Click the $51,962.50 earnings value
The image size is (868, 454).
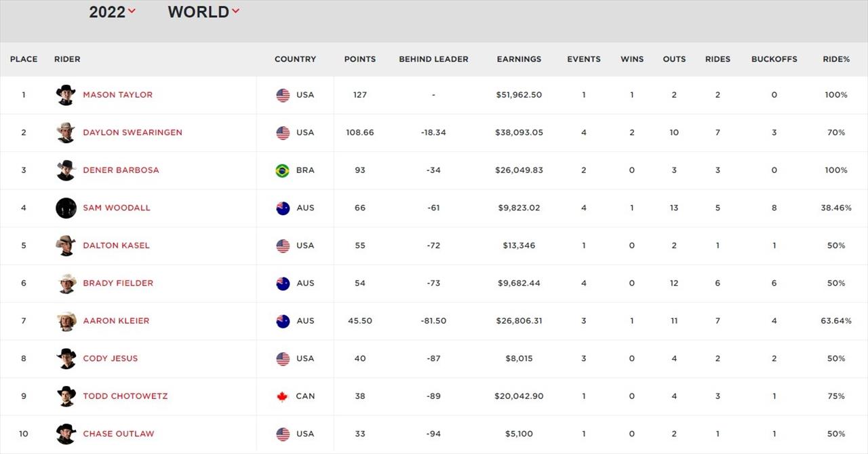[519, 95]
